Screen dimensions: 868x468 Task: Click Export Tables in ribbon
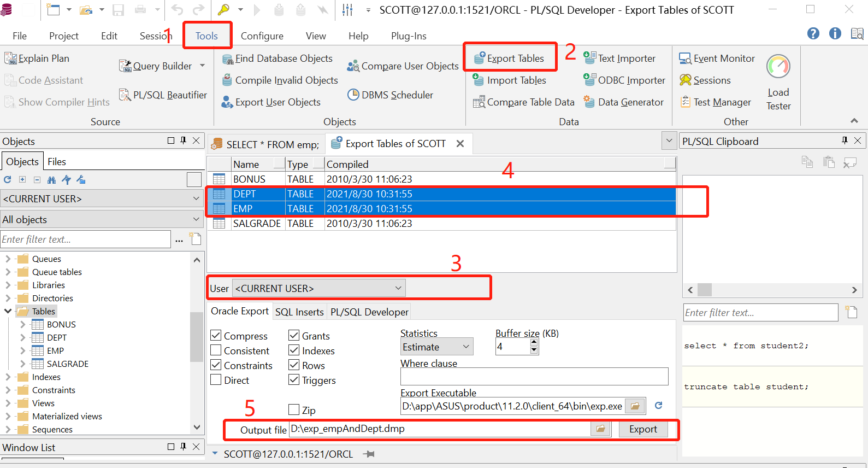509,58
